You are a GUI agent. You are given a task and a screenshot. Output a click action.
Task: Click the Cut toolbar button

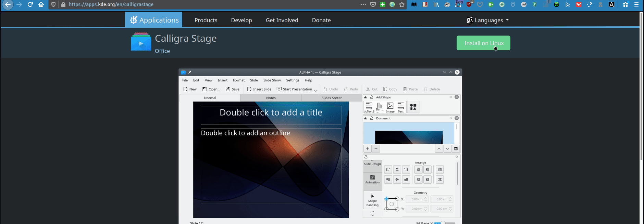pyautogui.click(x=371, y=89)
